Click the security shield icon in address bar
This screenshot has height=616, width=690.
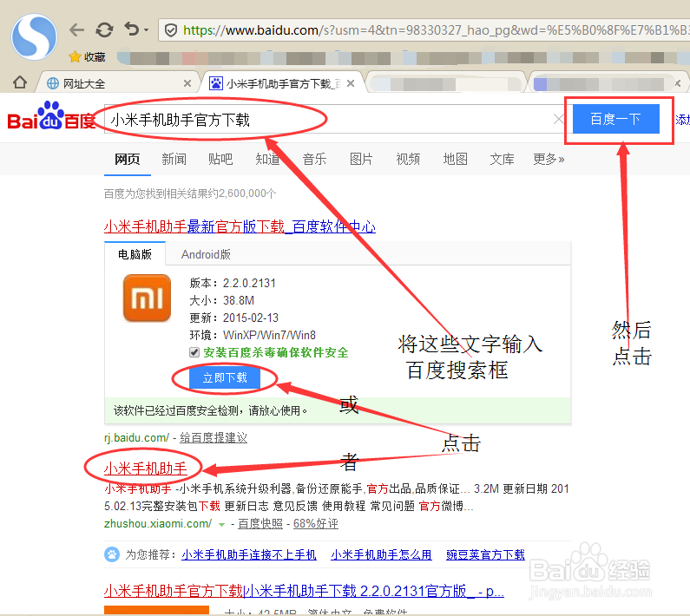171,30
